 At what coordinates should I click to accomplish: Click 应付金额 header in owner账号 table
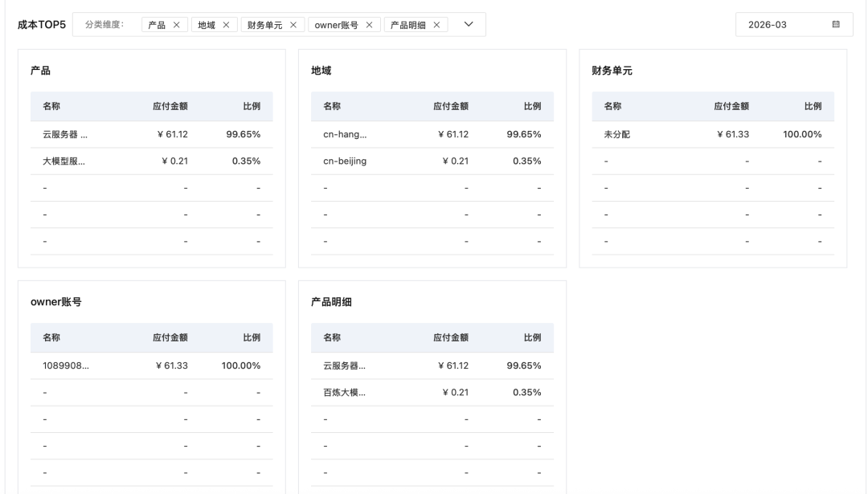coord(170,337)
